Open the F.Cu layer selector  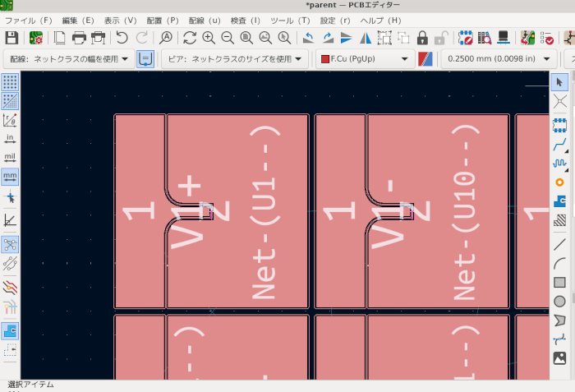(366, 58)
